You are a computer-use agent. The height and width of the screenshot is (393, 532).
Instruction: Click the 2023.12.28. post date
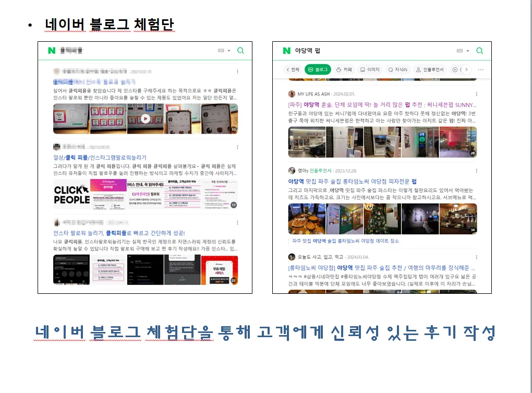coord(346,171)
